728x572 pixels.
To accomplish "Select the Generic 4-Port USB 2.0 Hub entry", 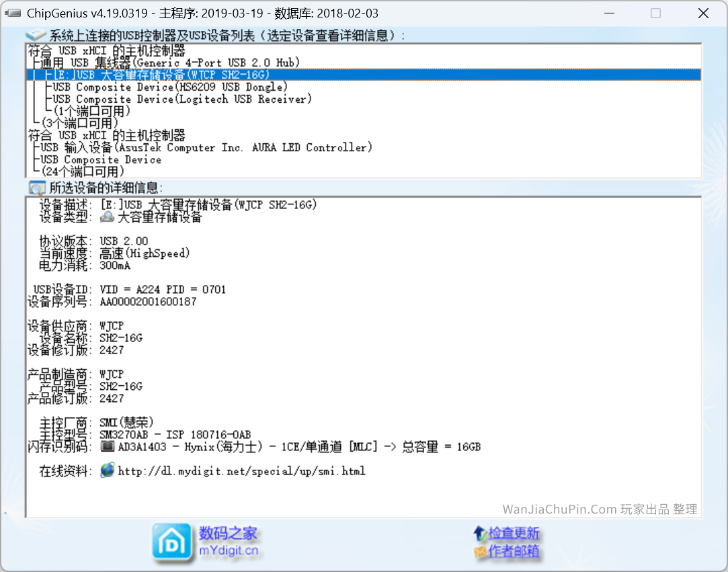I will pyautogui.click(x=169, y=63).
